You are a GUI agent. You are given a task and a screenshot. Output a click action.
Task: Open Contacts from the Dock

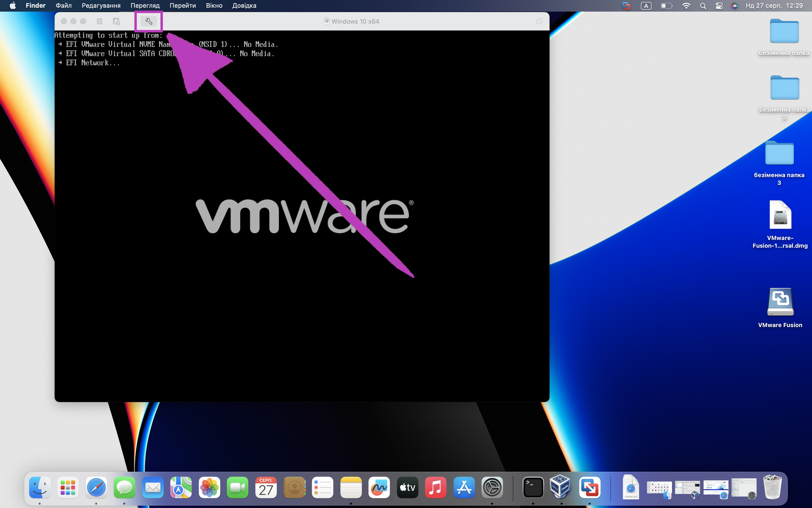tap(294, 487)
